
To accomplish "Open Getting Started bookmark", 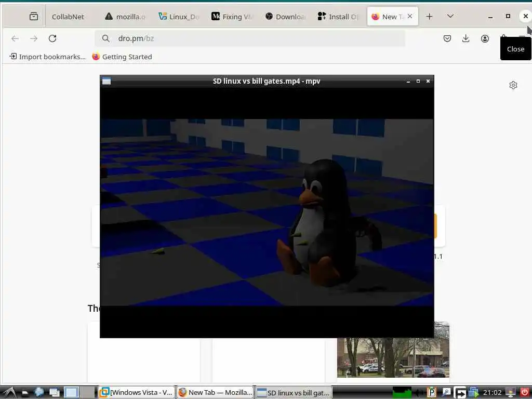I will (122, 57).
